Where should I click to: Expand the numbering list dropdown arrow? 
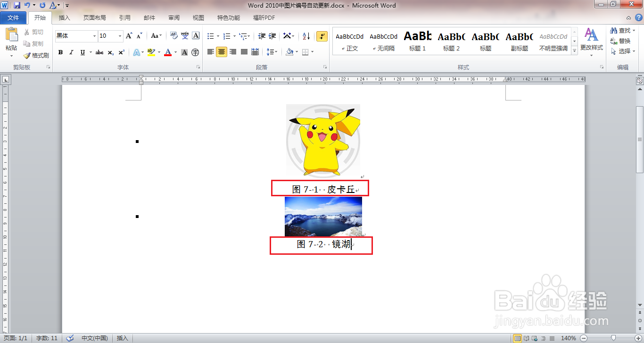[x=233, y=36]
